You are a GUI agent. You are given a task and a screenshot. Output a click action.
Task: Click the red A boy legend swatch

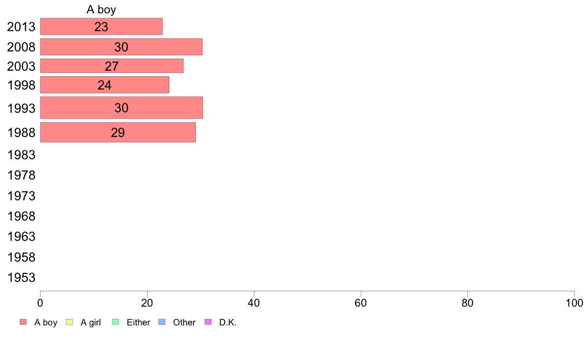pos(23,322)
